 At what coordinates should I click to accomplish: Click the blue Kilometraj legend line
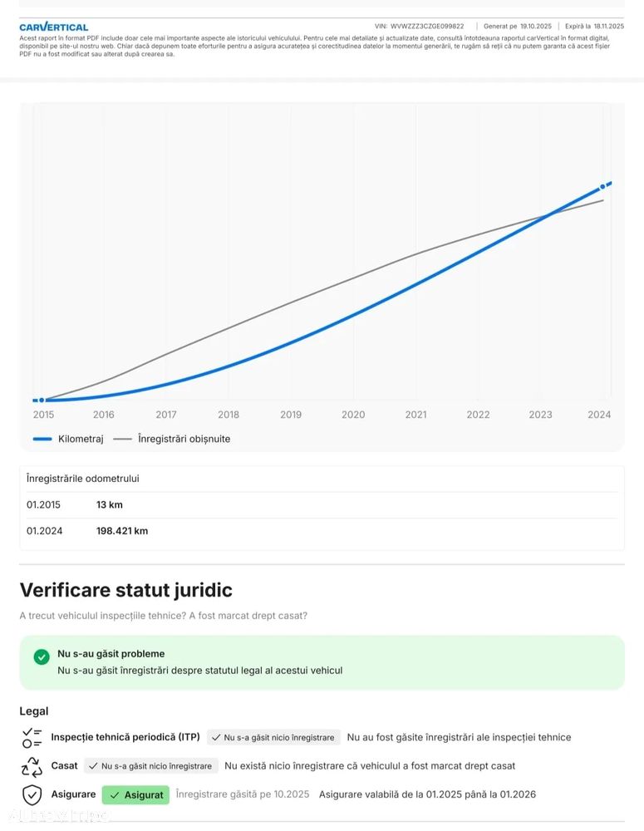pos(42,439)
